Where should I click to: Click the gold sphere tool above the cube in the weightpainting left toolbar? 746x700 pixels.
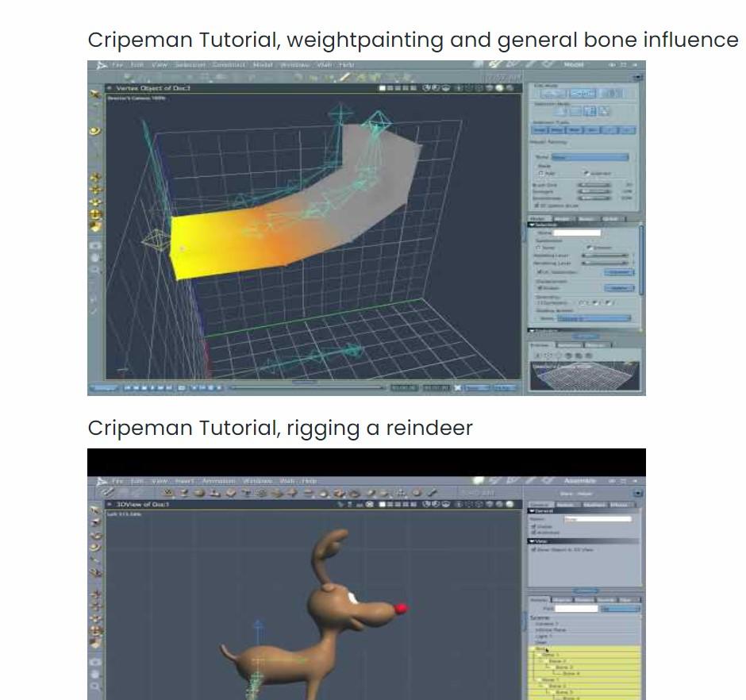95,214
